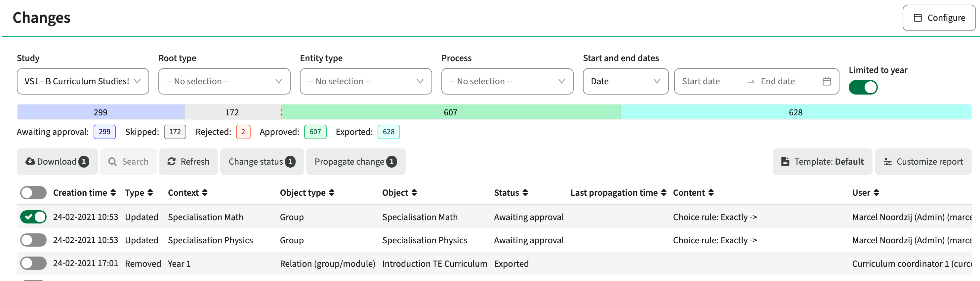Screen dimensions: 980x281
Task: Deselect the Specialisation Math row toggle
Action: [x=33, y=217]
